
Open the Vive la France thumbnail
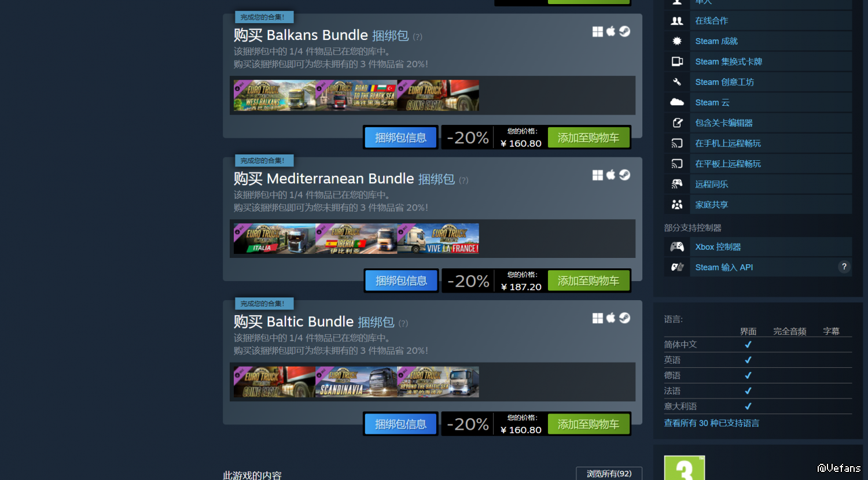(438, 238)
